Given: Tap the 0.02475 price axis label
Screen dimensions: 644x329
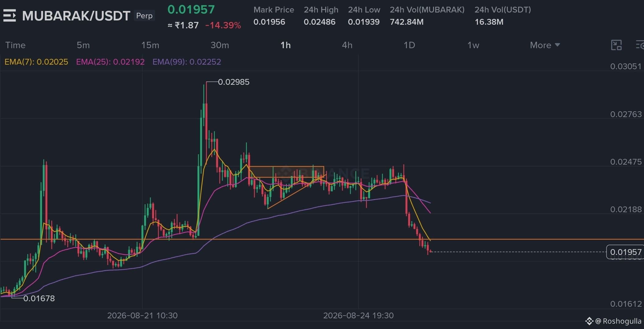Looking at the screenshot, I should 626,162.
